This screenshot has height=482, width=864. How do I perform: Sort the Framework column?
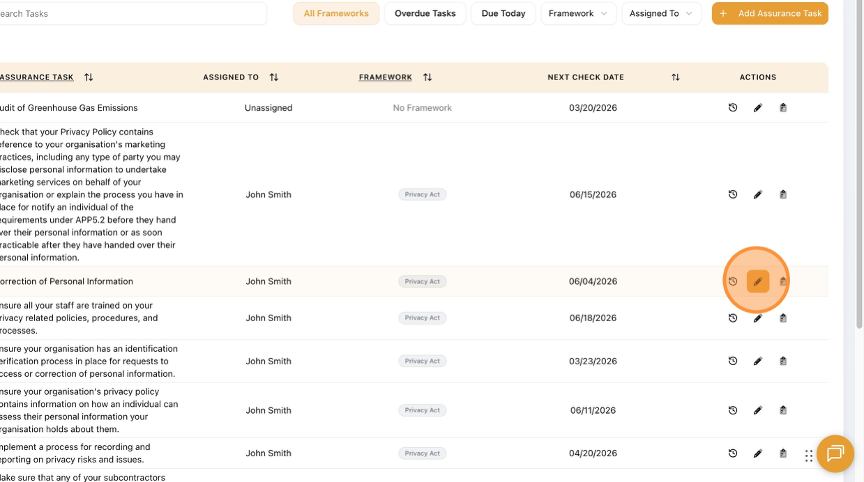point(428,77)
